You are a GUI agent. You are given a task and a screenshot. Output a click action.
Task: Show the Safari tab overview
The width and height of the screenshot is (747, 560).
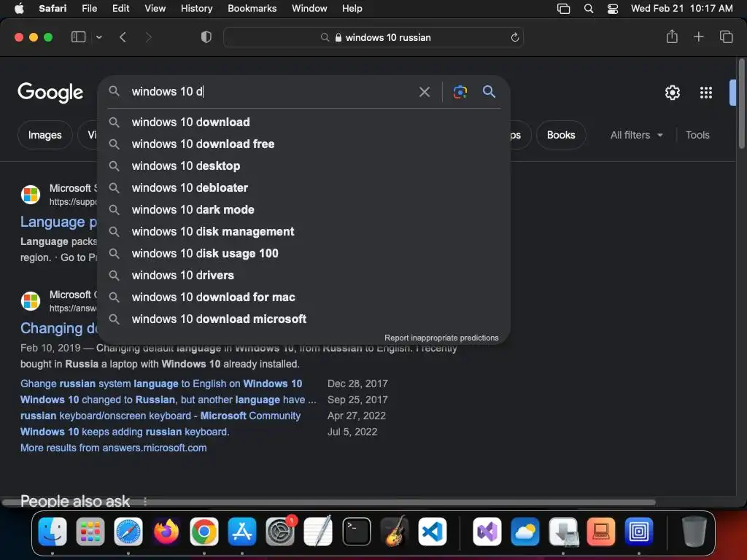coord(726,36)
